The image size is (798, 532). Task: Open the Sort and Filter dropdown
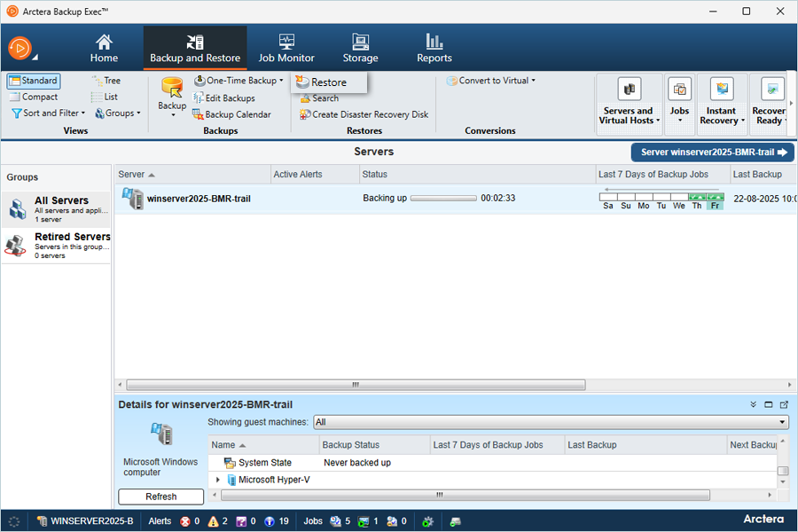pos(49,113)
